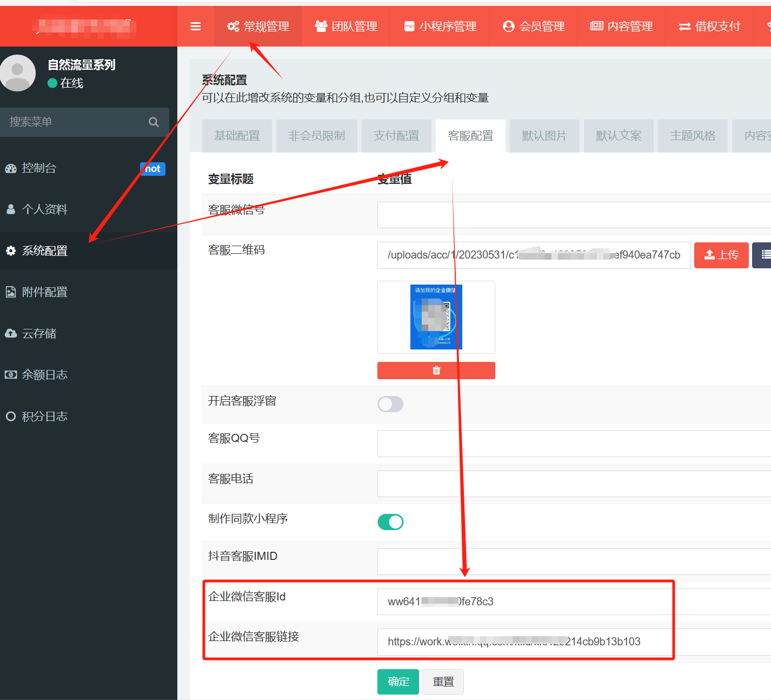
Task: Toggle the sidebar hamburger menu icon
Action: click(x=196, y=27)
